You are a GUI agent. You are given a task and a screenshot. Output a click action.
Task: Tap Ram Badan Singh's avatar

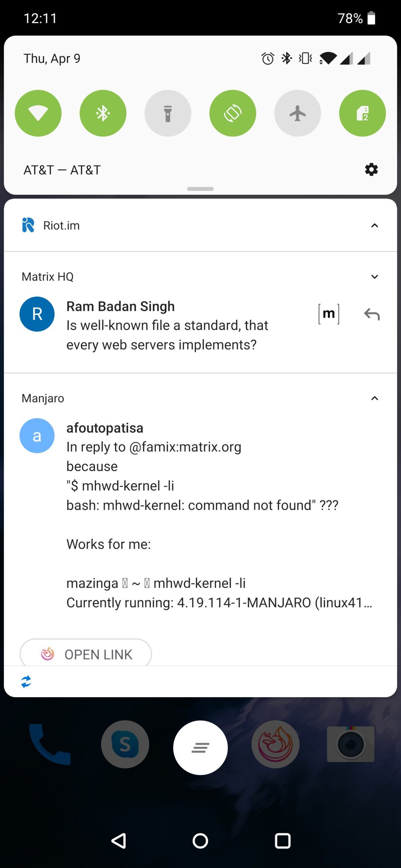[37, 314]
